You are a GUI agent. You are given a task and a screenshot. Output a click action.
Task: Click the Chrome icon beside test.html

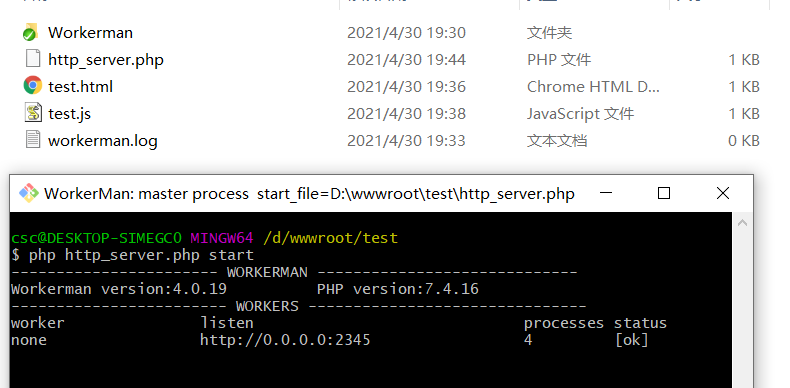click(x=33, y=86)
